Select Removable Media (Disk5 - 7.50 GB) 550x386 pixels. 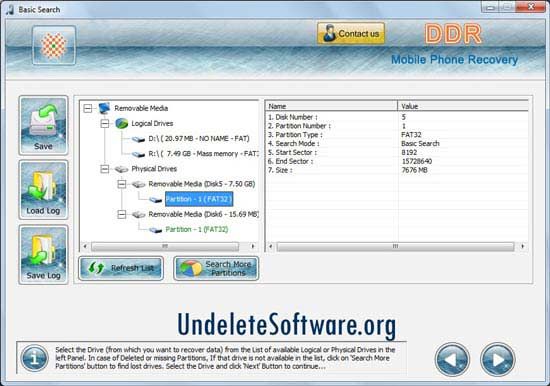pos(202,184)
